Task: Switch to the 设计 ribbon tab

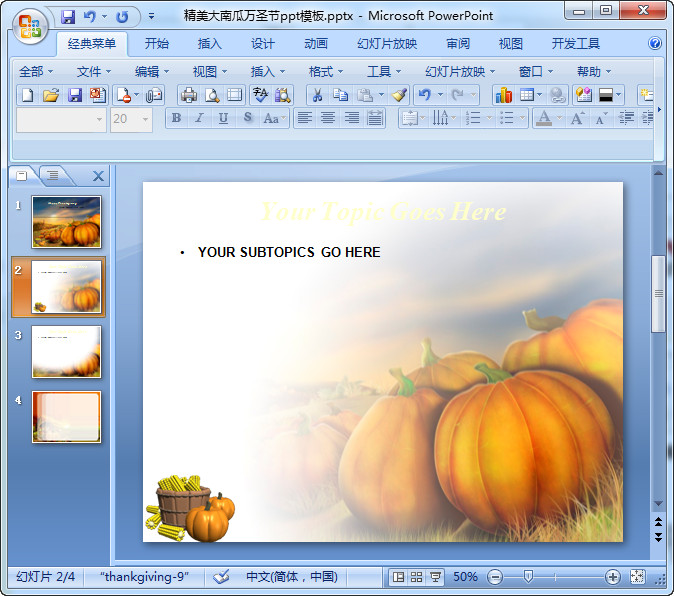Action: coord(263,43)
